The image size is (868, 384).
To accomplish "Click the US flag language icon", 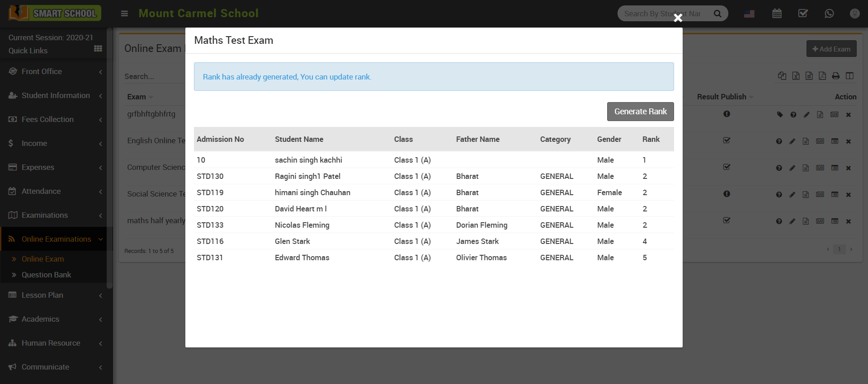I will pos(749,14).
